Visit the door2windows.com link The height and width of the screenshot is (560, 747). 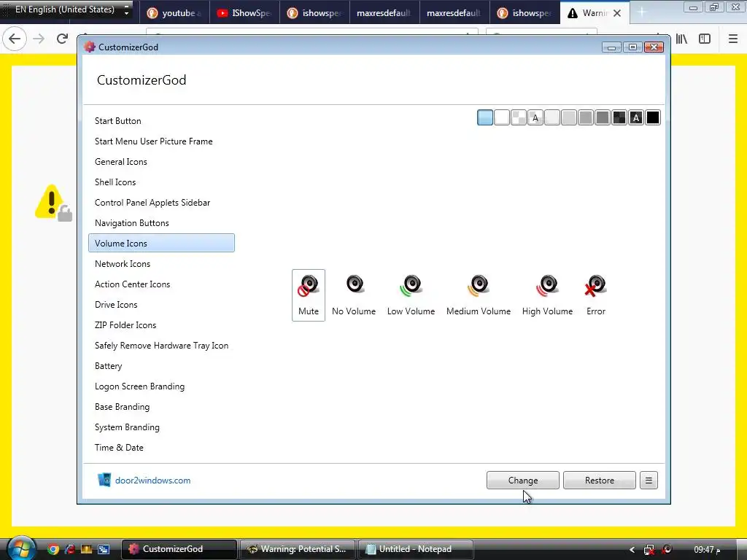(x=152, y=481)
